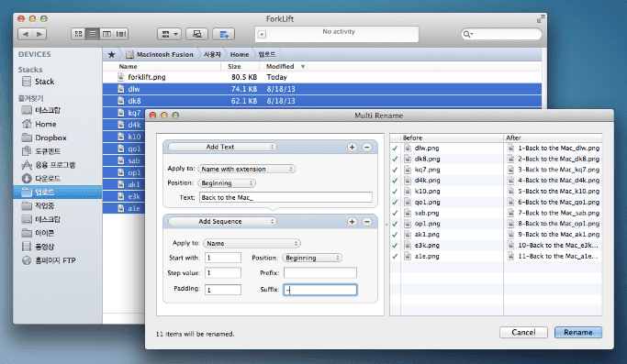Open the arrange/action dropdown in ForkLift toolbar
The image size is (627, 364).
coord(170,34)
